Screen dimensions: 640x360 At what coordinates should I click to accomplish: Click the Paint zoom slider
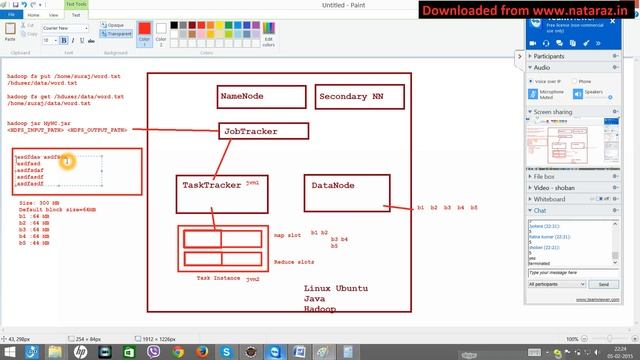pyautogui.click(x=609, y=339)
